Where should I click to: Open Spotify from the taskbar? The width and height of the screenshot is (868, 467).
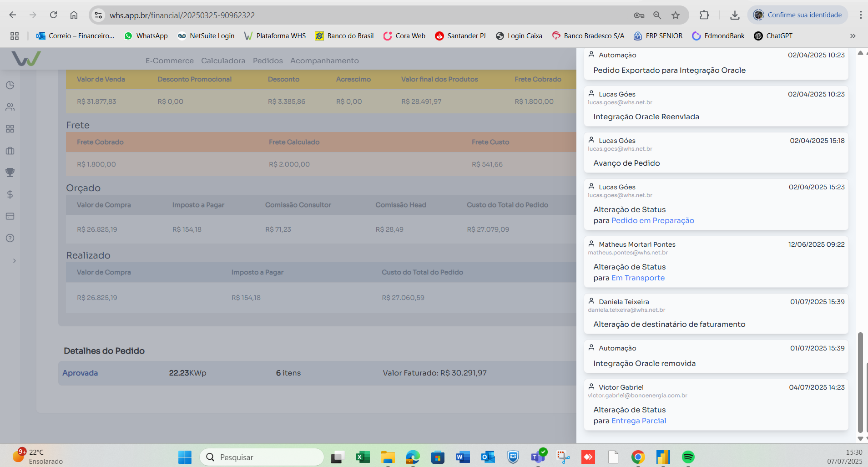(x=688, y=457)
